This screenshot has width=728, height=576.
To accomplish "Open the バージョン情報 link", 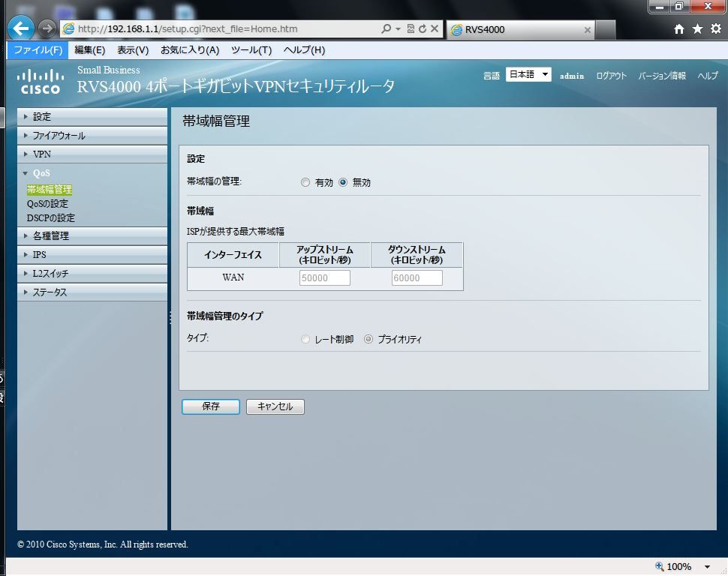I will click(x=662, y=76).
